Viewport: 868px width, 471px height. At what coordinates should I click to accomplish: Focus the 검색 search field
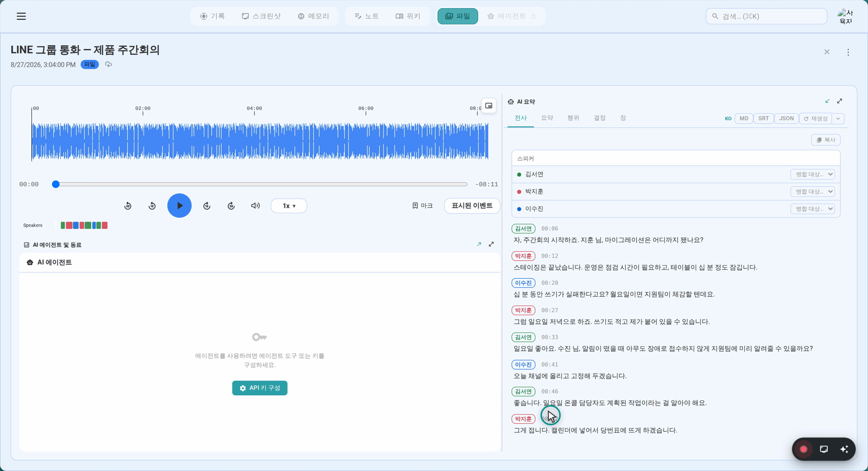(766, 16)
